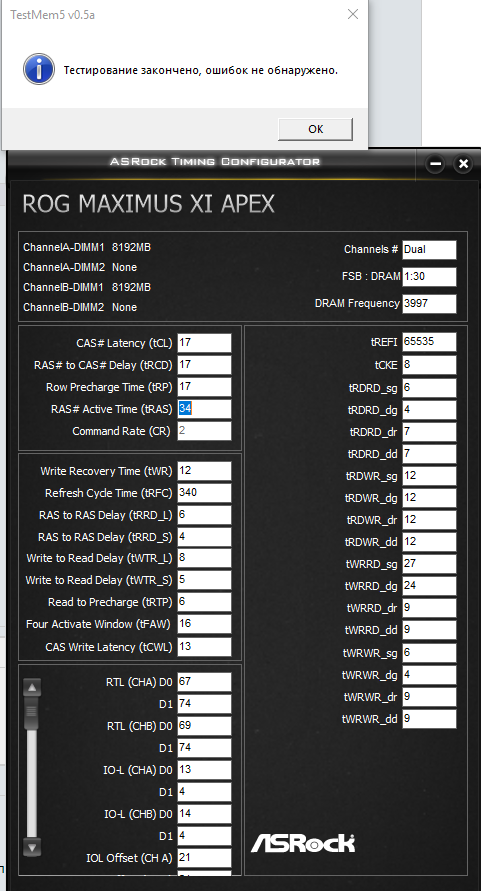Click the tRDRD_sg field
The height and width of the screenshot is (891, 481).
[x=429, y=388]
